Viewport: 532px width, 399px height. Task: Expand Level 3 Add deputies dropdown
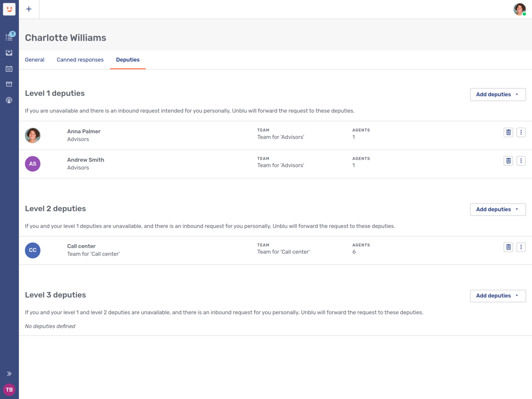pos(497,296)
